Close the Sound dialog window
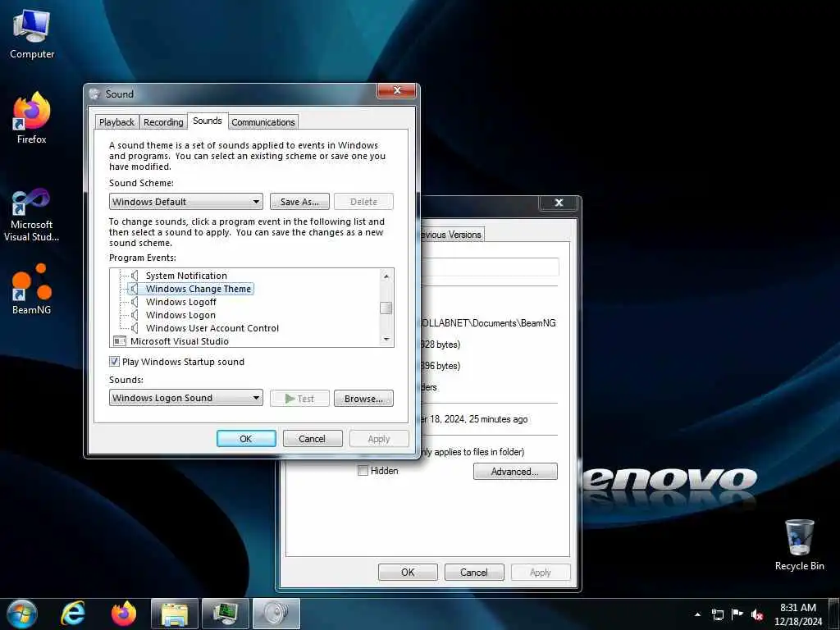840x630 pixels. (x=397, y=90)
